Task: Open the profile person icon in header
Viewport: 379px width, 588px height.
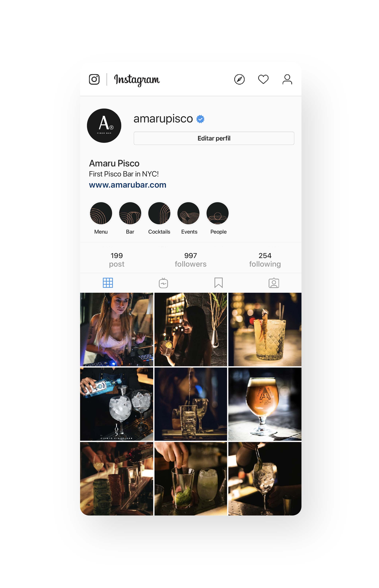Action: (x=287, y=79)
